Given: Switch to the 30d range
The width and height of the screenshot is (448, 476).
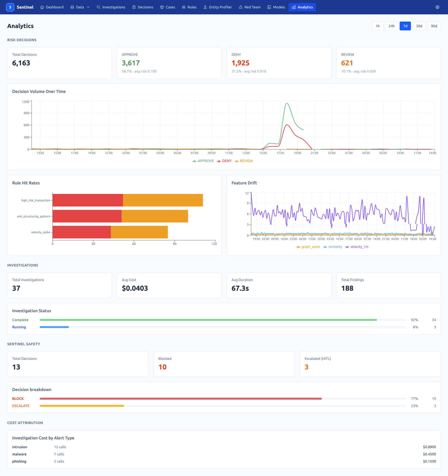Looking at the screenshot, I should 419,26.
